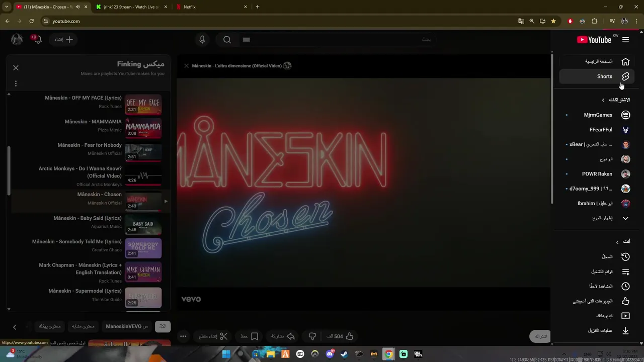This screenshot has width=644, height=362.
Task: Click the Chrome zoom magnifier icon
Action: pos(532,21)
